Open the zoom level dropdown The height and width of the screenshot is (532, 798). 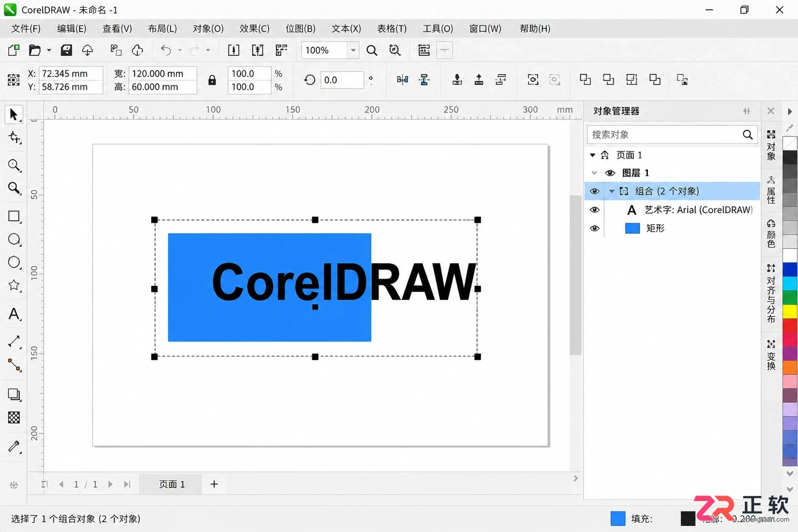click(x=353, y=50)
